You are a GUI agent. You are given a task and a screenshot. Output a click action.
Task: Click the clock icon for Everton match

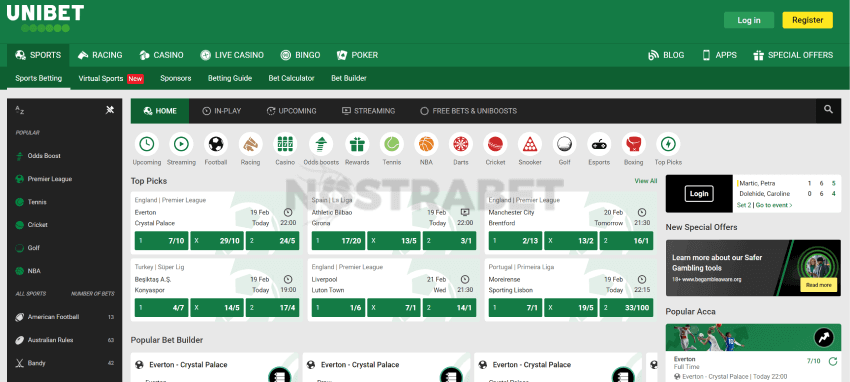pos(288,212)
